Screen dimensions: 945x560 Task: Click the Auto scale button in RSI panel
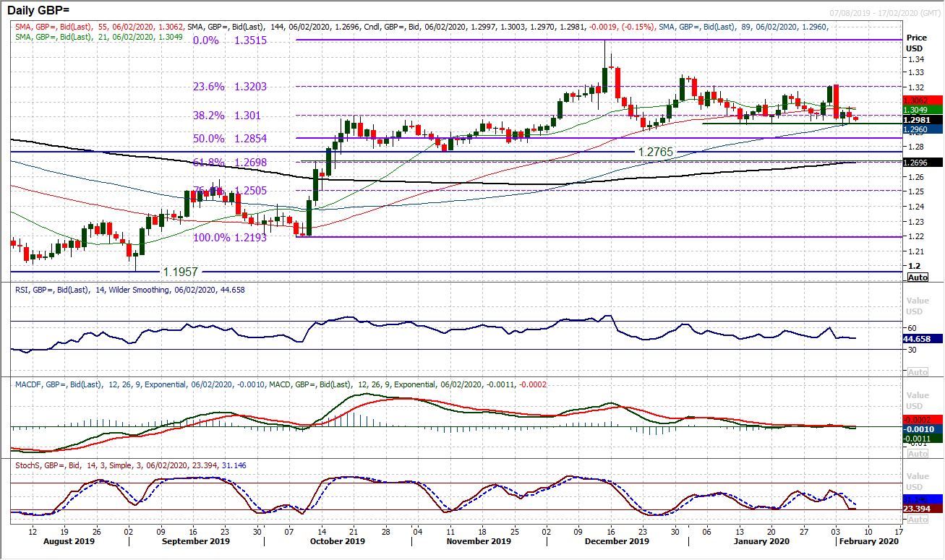coord(917,371)
